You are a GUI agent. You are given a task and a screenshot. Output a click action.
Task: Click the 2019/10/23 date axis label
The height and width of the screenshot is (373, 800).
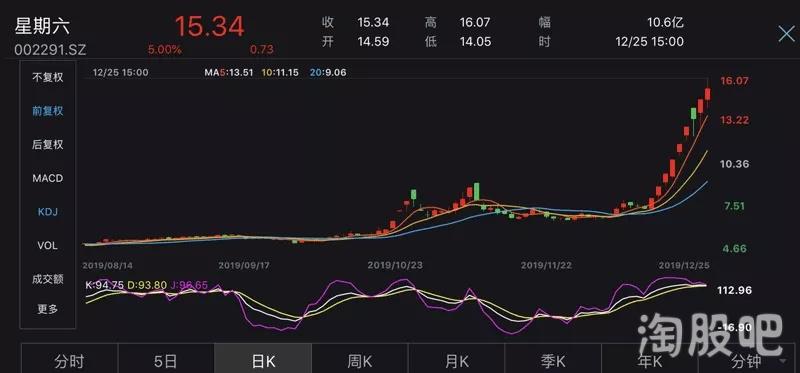[x=395, y=265]
